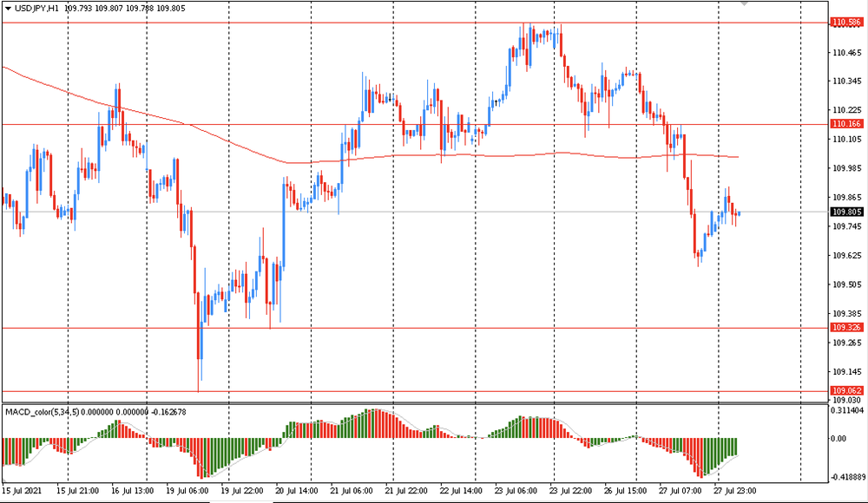Viewport: 868px width, 503px height.
Task: Click the 16 Jul 13:00 time label
Action: click(x=132, y=491)
